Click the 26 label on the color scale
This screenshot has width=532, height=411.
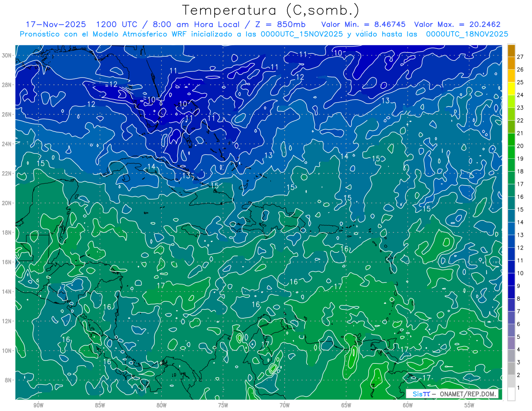(x=520, y=70)
